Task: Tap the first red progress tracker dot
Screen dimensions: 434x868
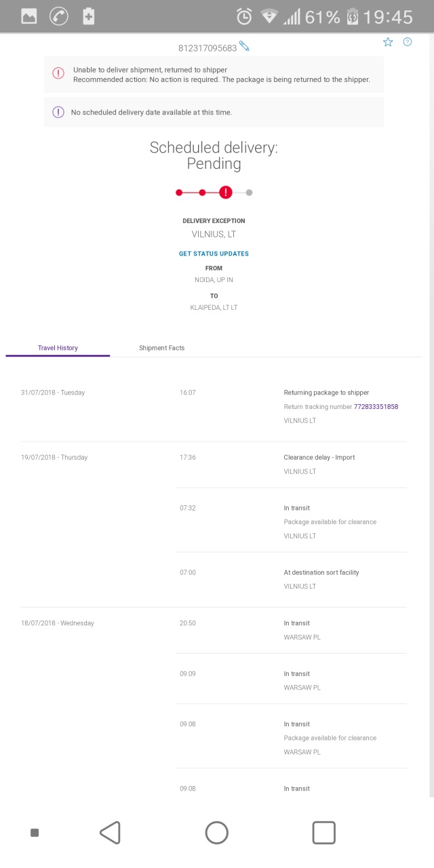Action: coord(179,193)
